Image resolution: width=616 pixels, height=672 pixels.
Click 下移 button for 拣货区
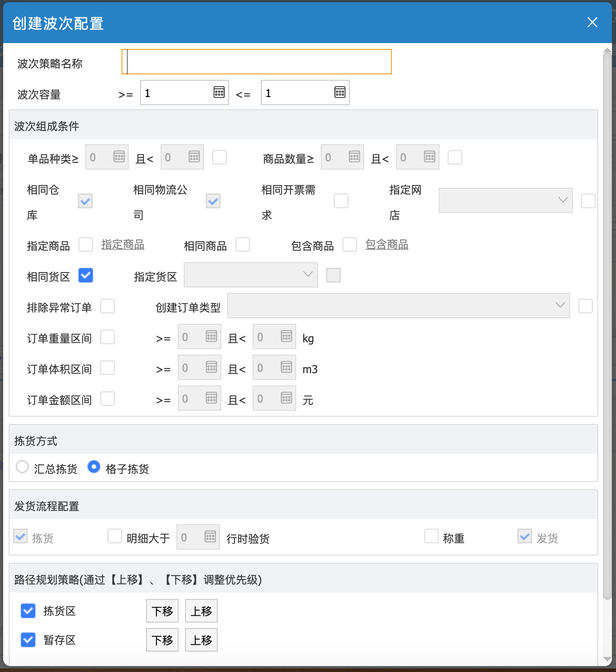click(162, 611)
